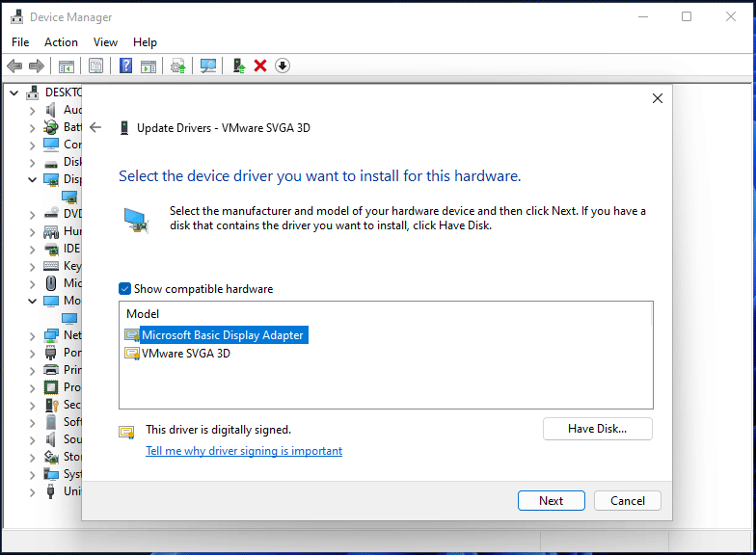Image resolution: width=756 pixels, height=555 pixels.
Task: Open the Action menu
Action: (62, 42)
